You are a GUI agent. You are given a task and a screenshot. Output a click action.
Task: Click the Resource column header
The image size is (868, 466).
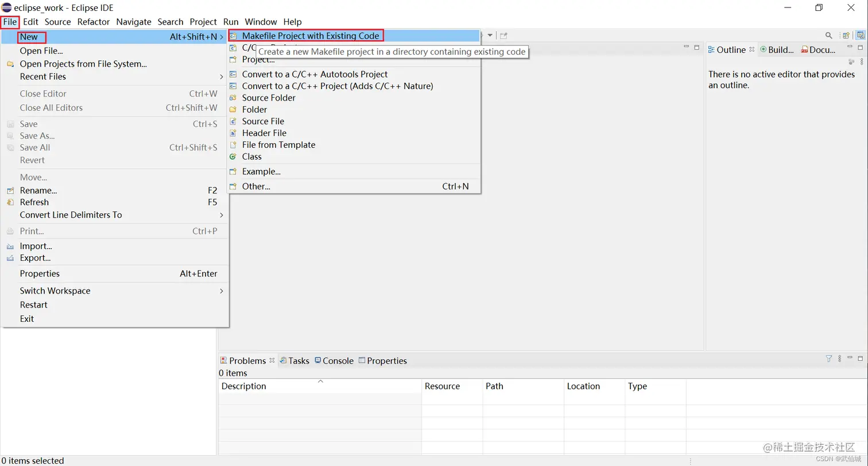coord(452,386)
